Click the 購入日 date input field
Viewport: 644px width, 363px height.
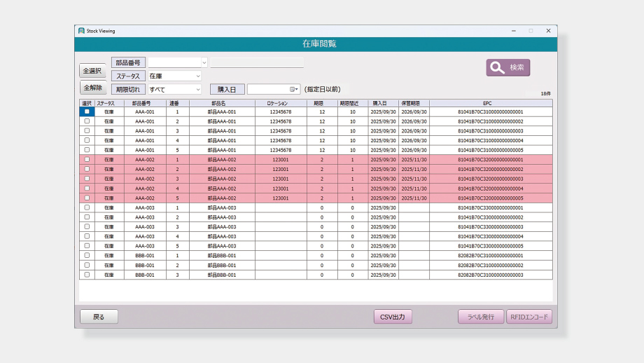[x=268, y=89]
